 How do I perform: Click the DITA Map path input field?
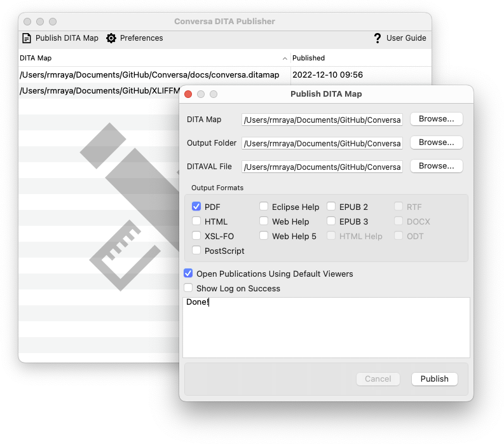(x=322, y=120)
